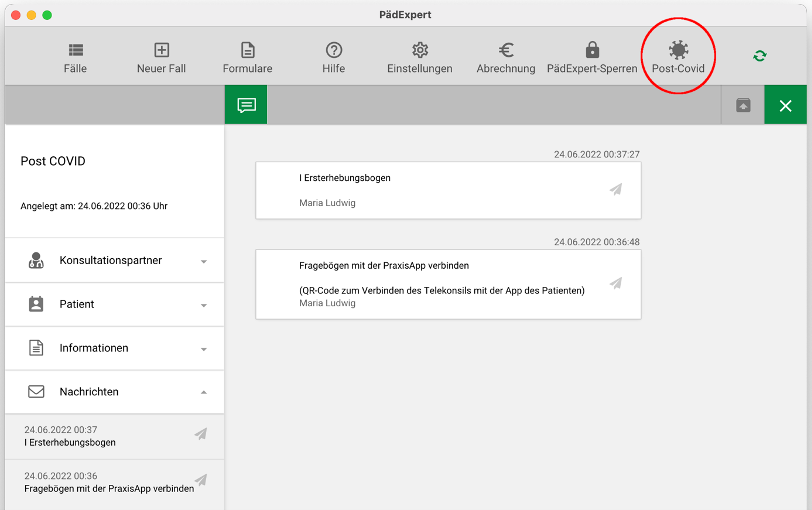Screen dimensions: 812x510
Task: Open the Post-Covid virus icon
Action: pos(678,50)
